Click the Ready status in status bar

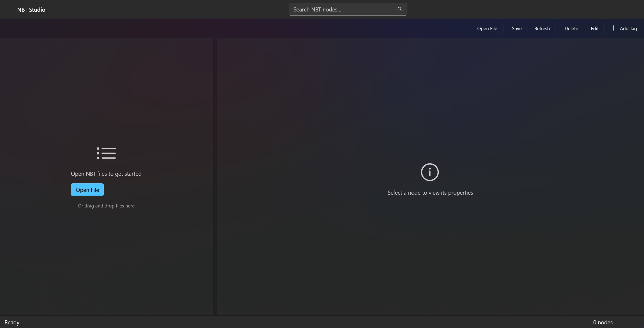12,322
